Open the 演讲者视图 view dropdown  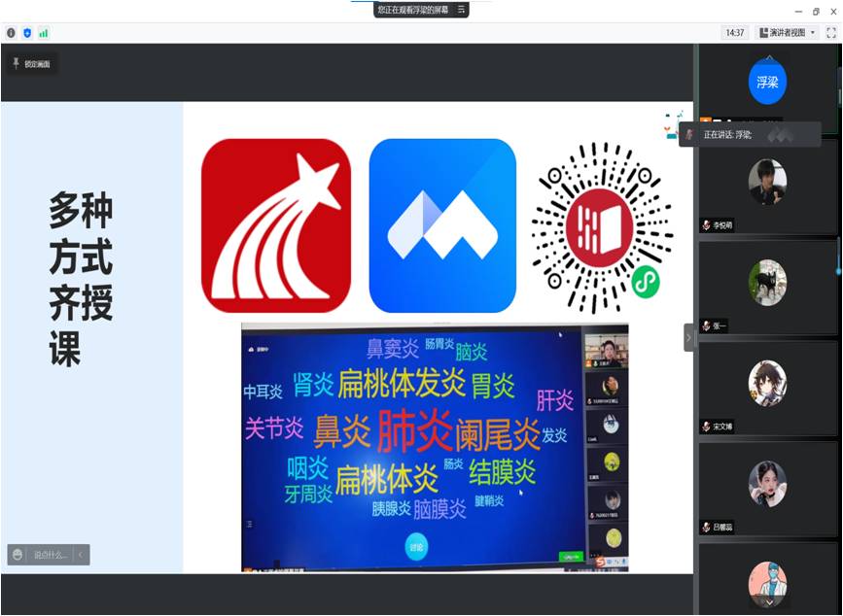tap(787, 33)
